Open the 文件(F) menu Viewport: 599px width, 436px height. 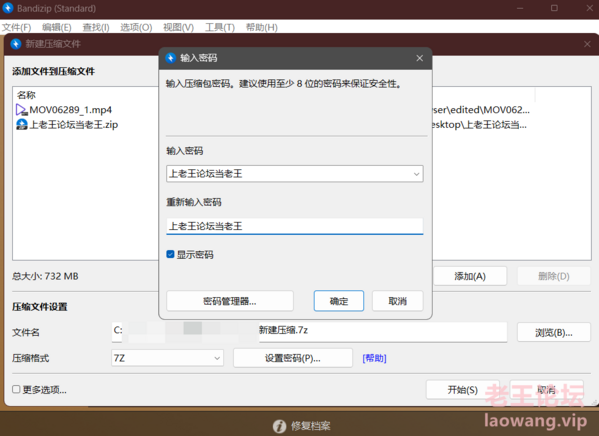click(16, 28)
